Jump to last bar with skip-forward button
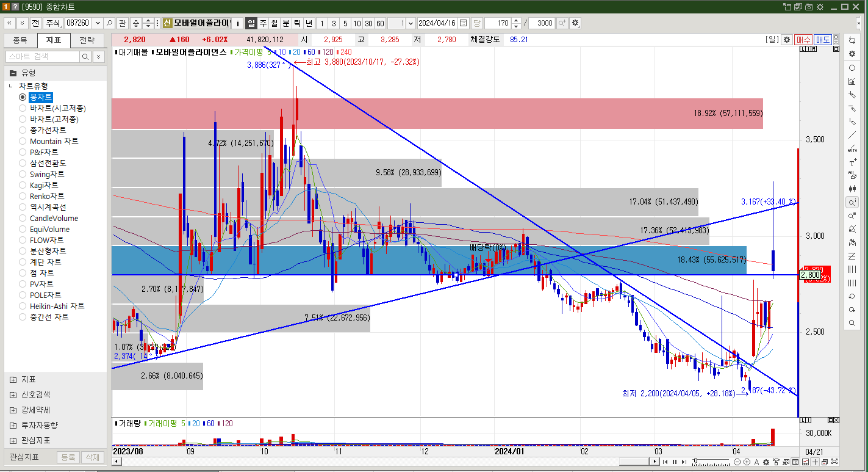The image size is (868, 472). click(x=684, y=462)
